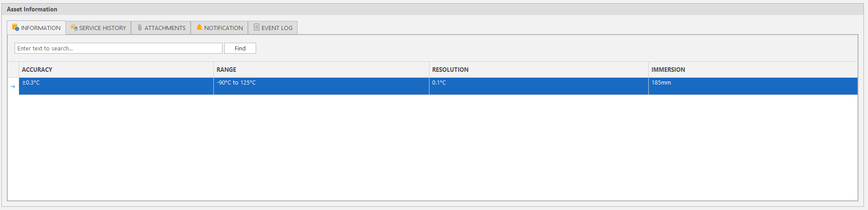Click the Information tab icon
868x210 pixels.
point(15,27)
